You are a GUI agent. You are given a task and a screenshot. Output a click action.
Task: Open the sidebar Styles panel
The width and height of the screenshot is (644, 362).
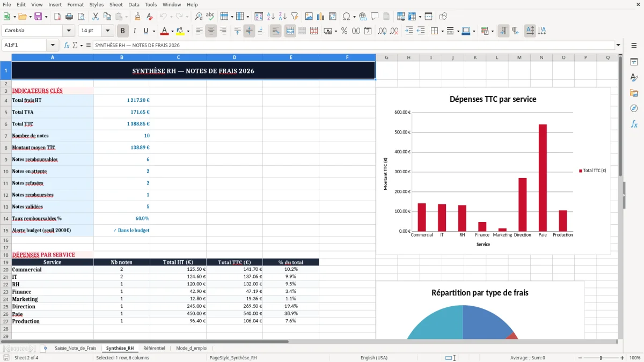click(x=634, y=77)
